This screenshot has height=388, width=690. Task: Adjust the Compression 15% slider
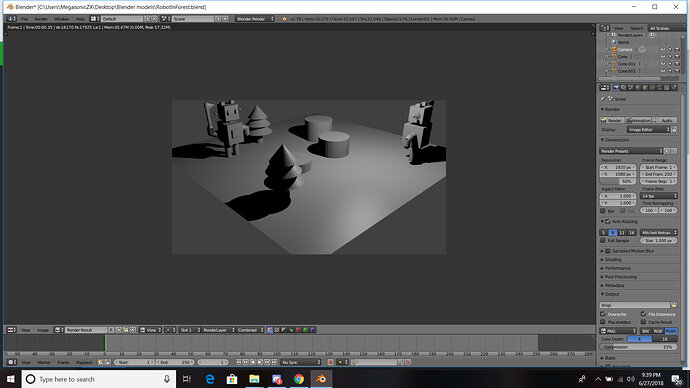pos(639,347)
